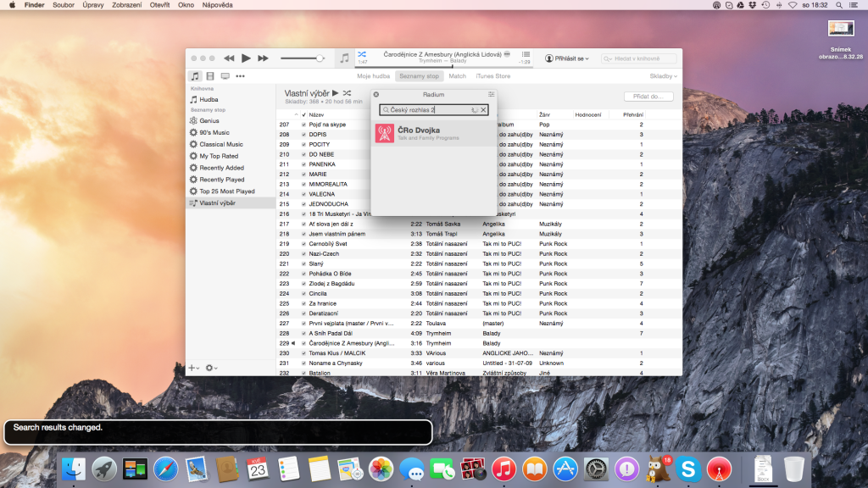
Task: Play the Vlastní výběr playlist header button
Action: pos(336,93)
